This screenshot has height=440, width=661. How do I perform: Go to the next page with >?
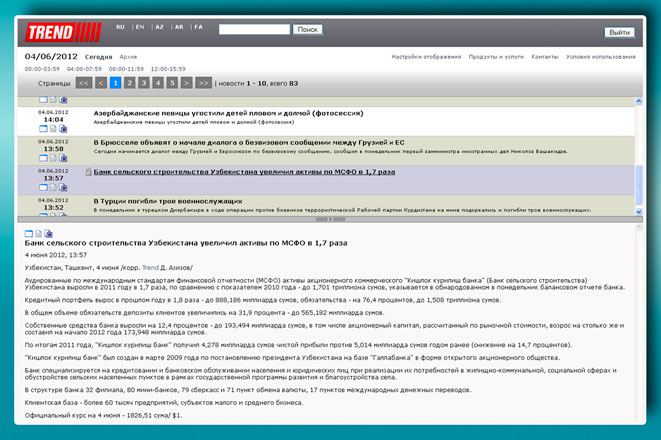[x=186, y=83]
